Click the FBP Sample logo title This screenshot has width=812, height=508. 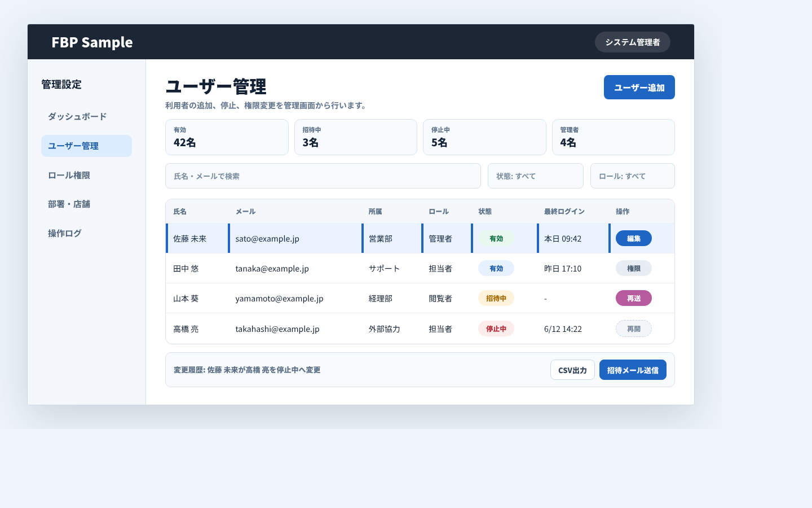point(92,42)
